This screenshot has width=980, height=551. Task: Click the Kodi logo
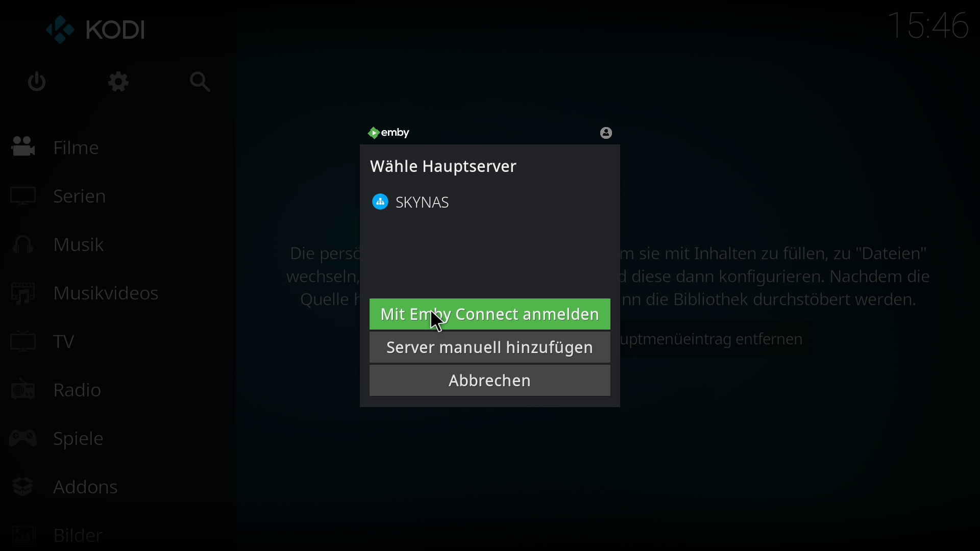[95, 29]
